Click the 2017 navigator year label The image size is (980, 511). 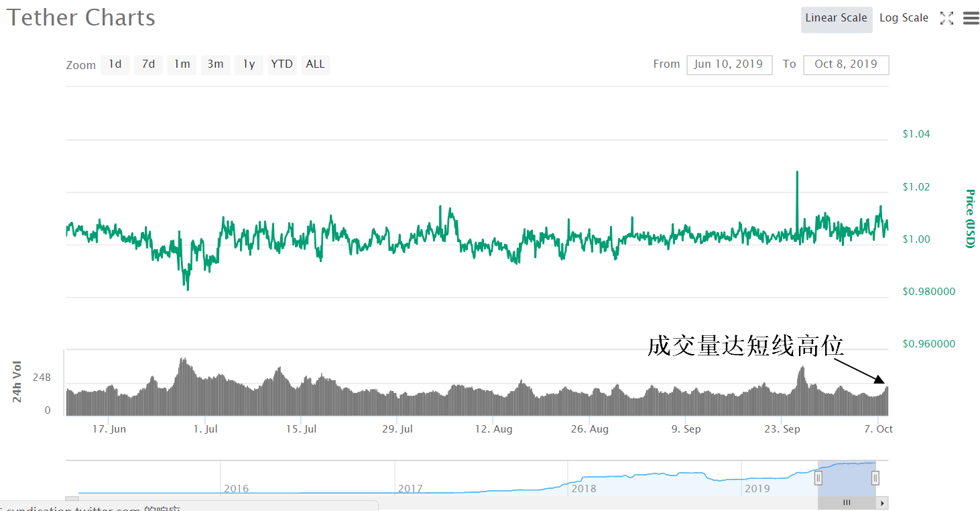pos(410,489)
